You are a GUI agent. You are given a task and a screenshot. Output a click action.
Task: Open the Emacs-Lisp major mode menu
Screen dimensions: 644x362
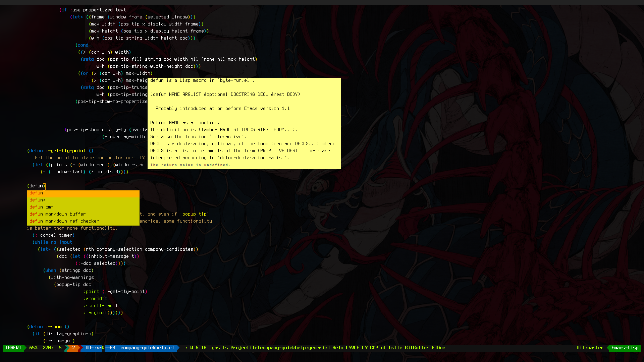[x=625, y=348]
